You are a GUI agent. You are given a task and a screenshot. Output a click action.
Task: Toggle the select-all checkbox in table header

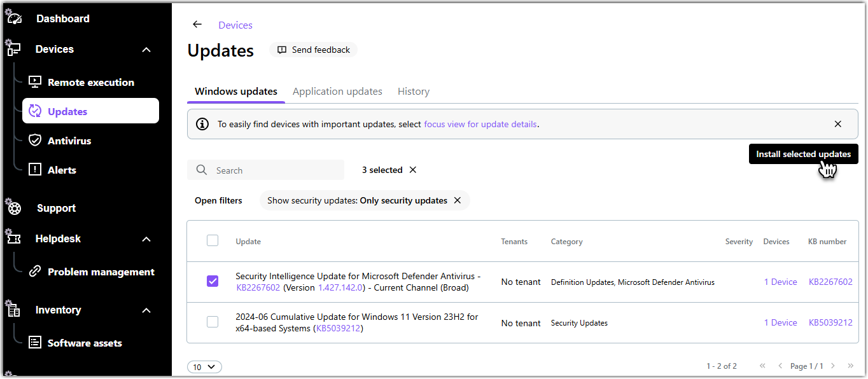pyautogui.click(x=213, y=240)
